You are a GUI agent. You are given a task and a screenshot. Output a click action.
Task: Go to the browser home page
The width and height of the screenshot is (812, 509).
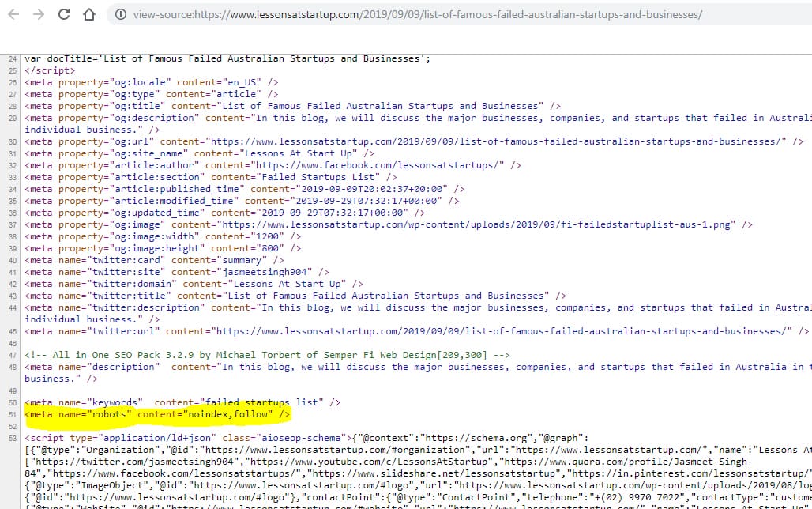(x=89, y=15)
